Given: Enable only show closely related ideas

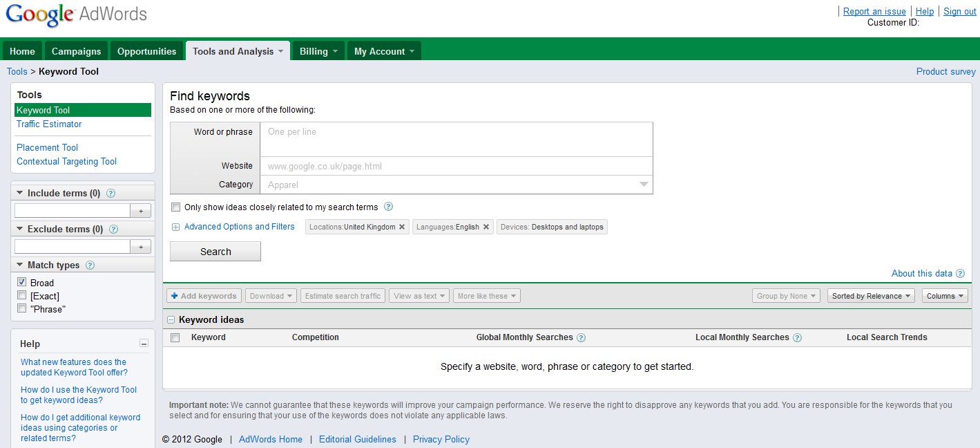Looking at the screenshot, I should [175, 207].
